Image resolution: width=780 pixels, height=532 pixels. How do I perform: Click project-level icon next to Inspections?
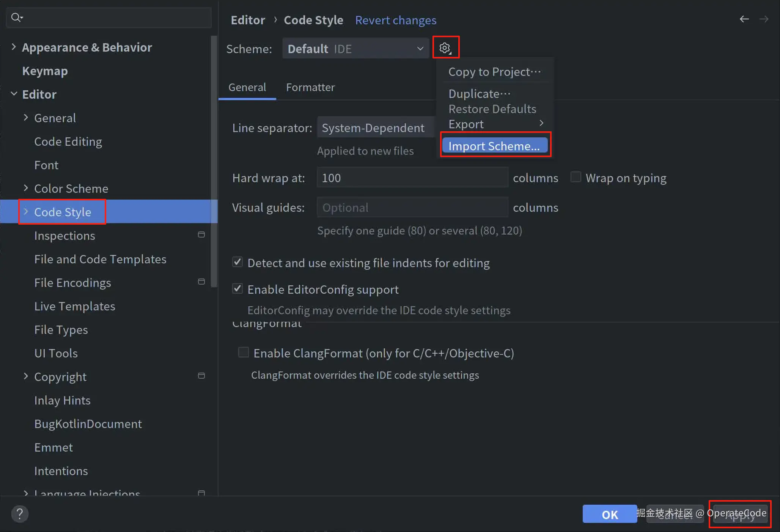201,235
